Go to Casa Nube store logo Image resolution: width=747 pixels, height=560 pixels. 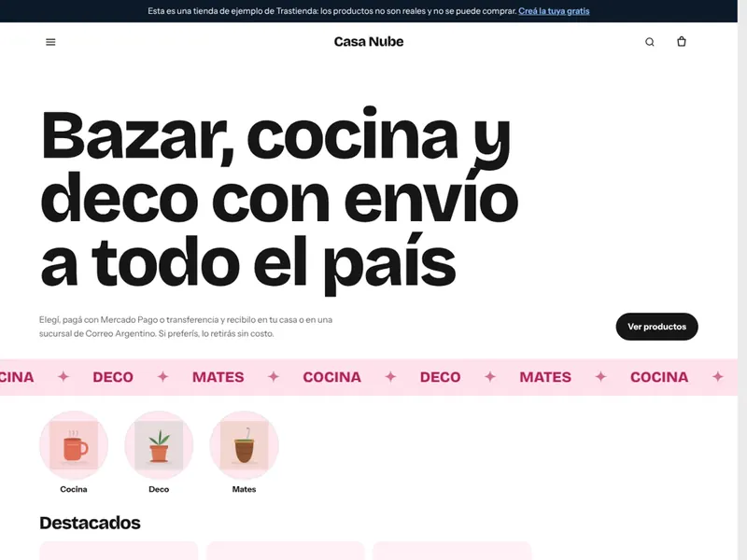[369, 42]
